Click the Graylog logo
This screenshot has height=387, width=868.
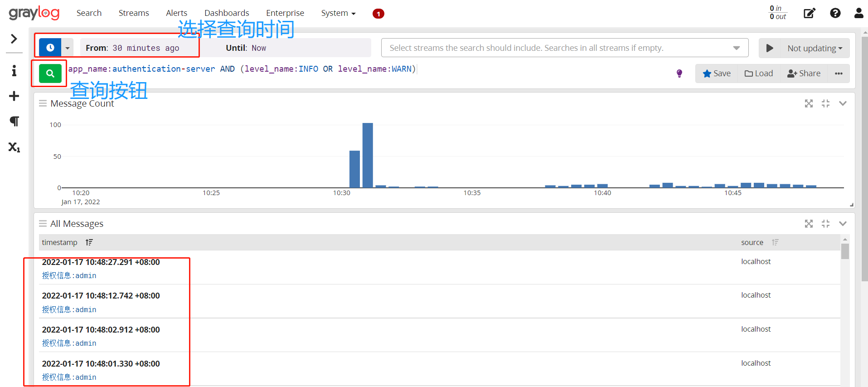pyautogui.click(x=34, y=13)
